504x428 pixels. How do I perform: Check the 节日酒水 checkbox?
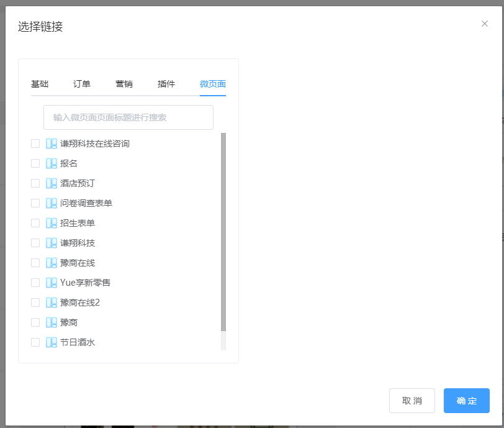[35, 342]
